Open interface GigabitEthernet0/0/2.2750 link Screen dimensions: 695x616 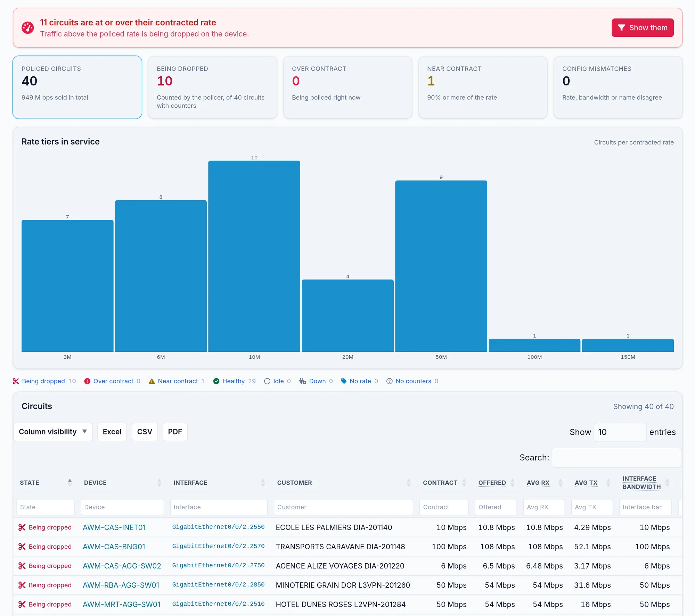[218, 565]
